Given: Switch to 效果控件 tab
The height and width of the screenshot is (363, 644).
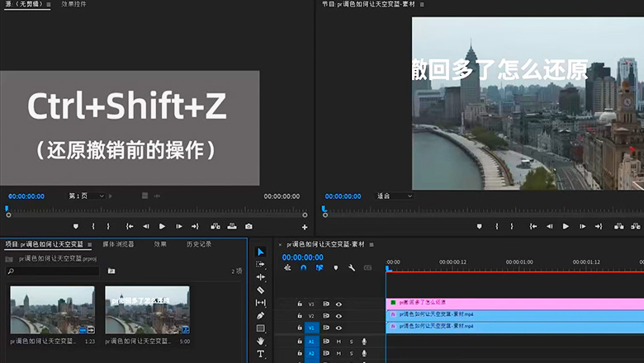Looking at the screenshot, I should click(x=74, y=4).
